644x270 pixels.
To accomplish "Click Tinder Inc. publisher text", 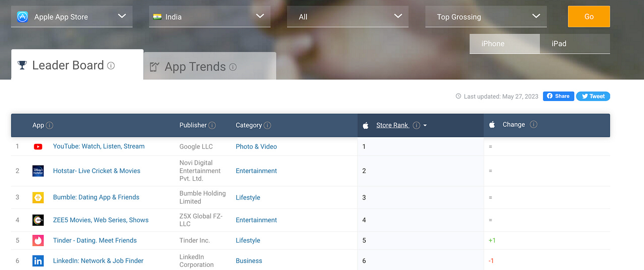I will tap(195, 240).
